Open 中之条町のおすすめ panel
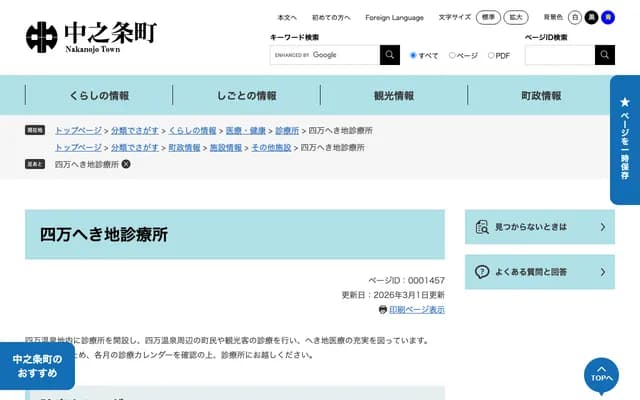 point(37,366)
